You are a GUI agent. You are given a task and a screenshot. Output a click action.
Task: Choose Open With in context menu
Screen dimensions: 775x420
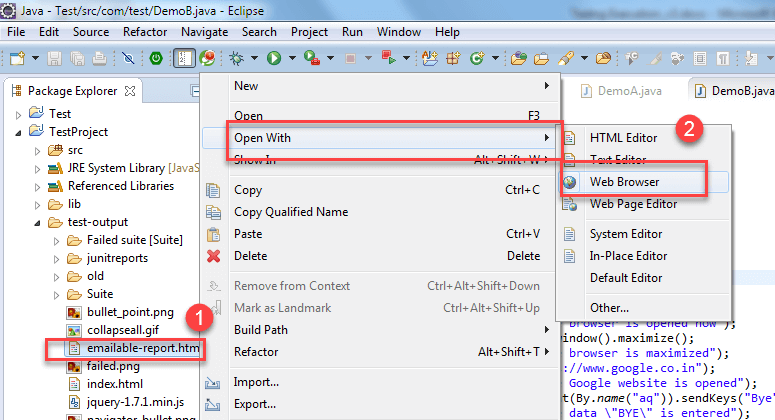pos(262,137)
